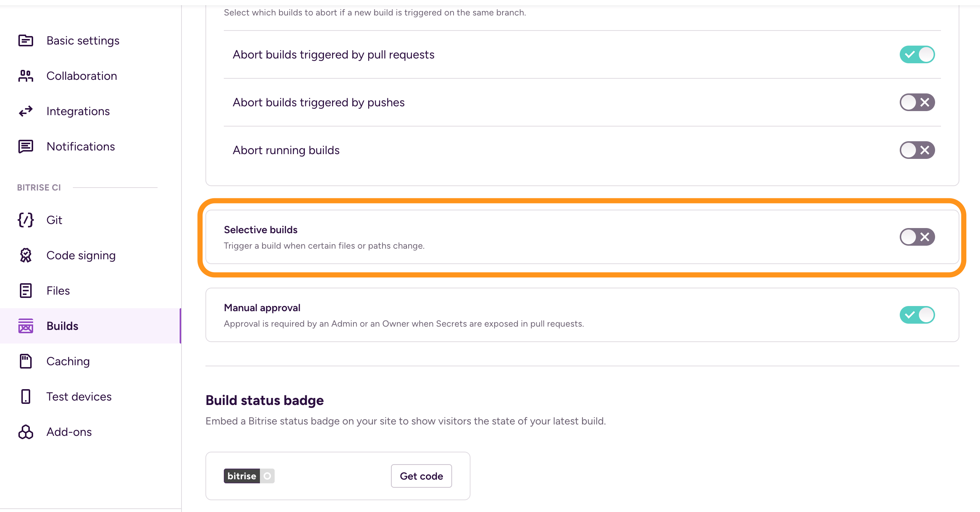The image size is (980, 512).
Task: Click the Test devices phone icon
Action: (x=25, y=397)
